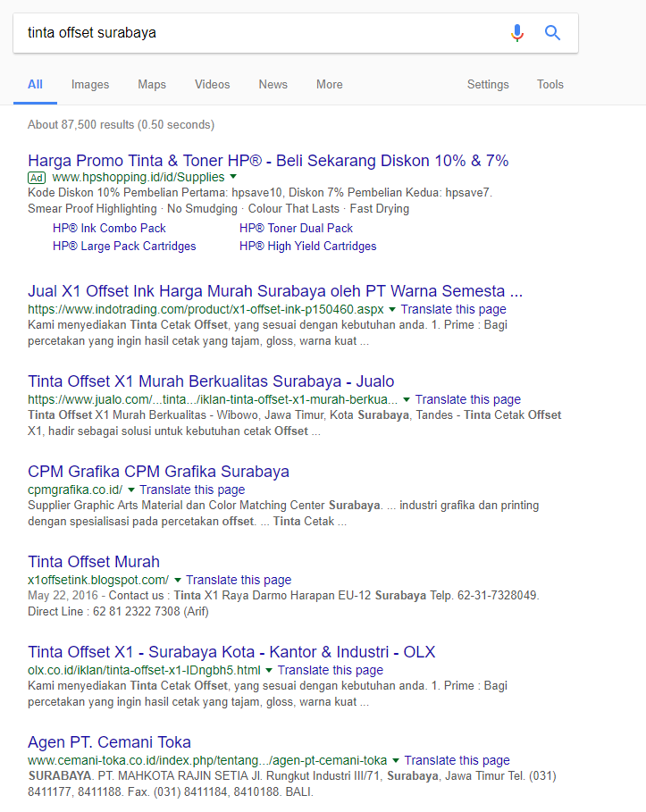Open the Agen PT. Cemani Toka result
This screenshot has height=812, width=646.
(x=109, y=742)
